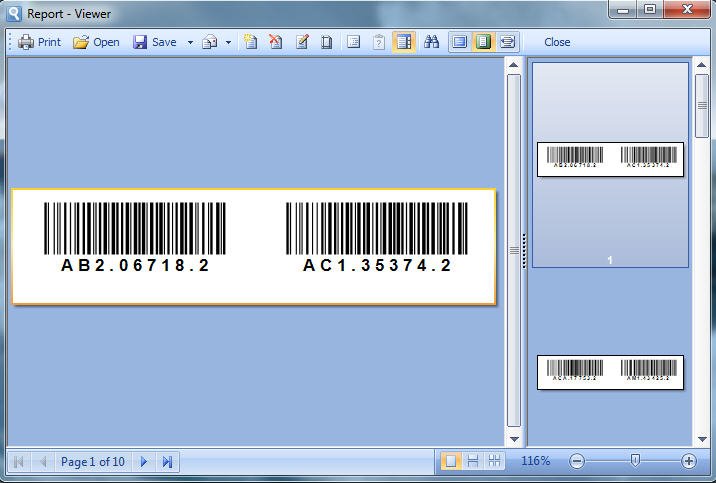Switch to one-page zoom mode icon
This screenshot has height=483, width=716.
click(460, 42)
